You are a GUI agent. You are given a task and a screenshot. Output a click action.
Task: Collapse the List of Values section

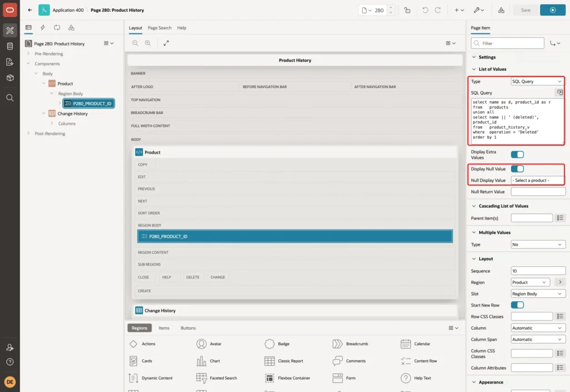(474, 69)
